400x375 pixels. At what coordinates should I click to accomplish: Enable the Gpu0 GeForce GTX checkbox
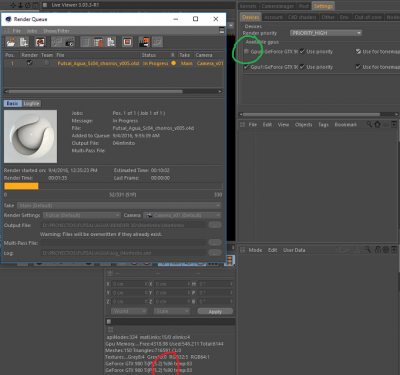click(246, 51)
